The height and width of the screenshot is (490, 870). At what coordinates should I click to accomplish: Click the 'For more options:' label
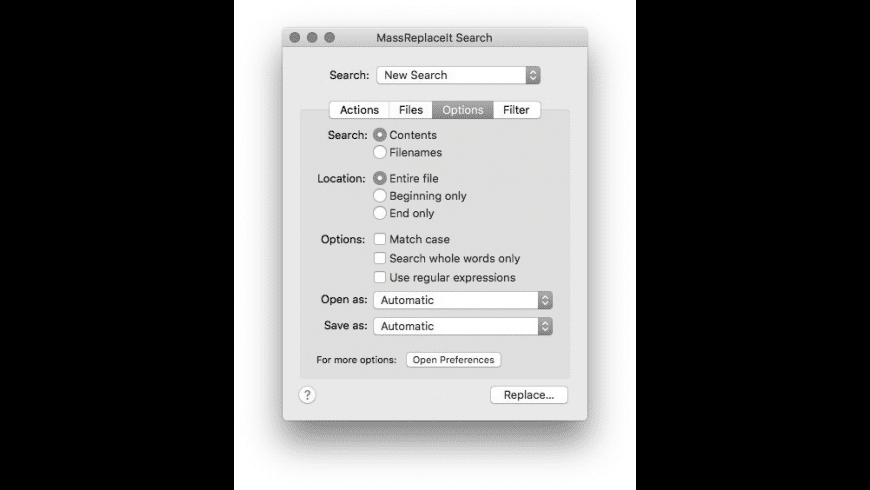point(356,360)
